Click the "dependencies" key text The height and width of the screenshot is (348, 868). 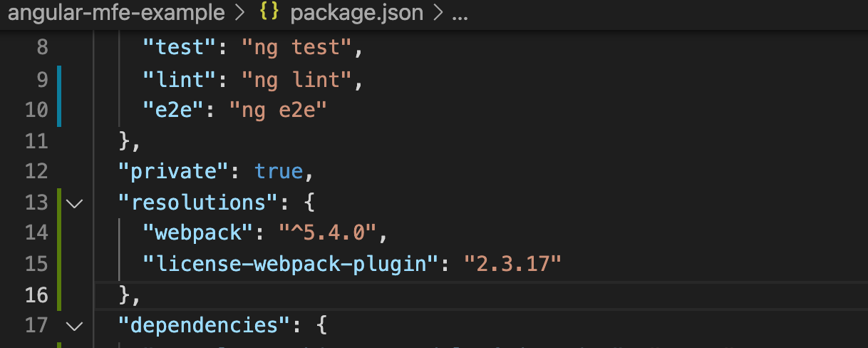tap(203, 326)
